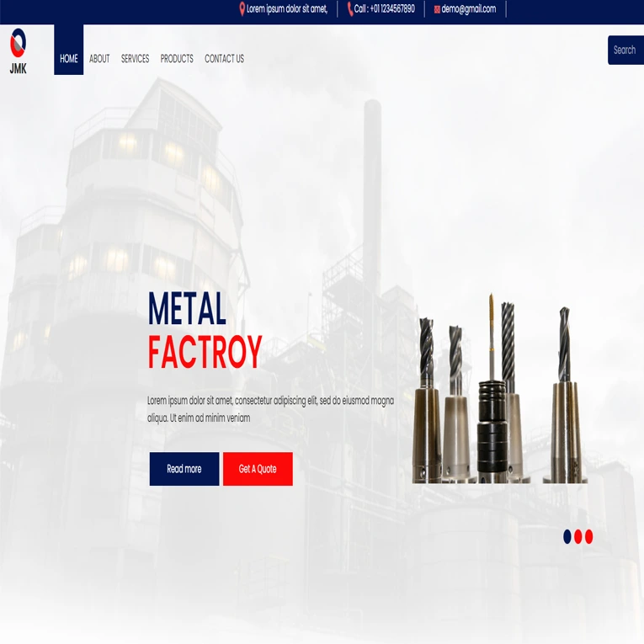
Task: Select the first (blue) slider dot
Action: pos(567,536)
